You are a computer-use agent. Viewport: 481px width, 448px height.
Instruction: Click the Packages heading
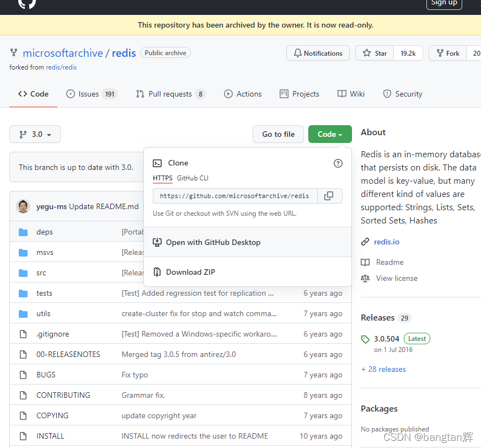click(379, 409)
